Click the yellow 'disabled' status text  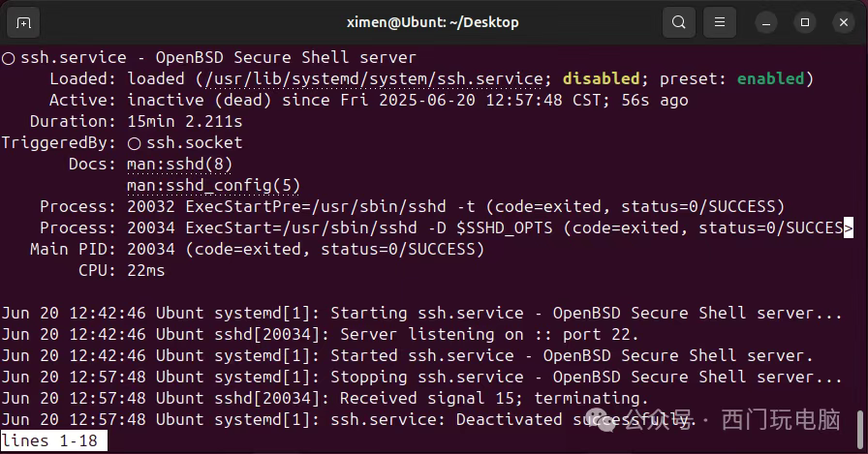[602, 78]
